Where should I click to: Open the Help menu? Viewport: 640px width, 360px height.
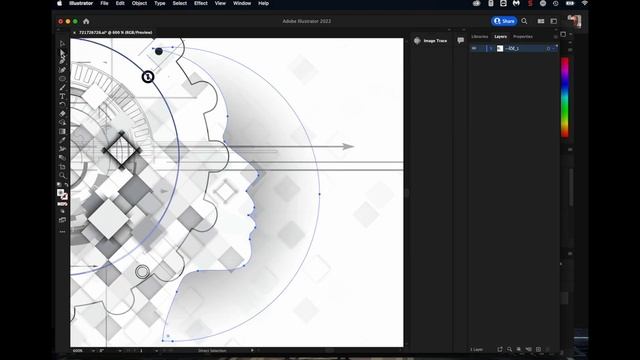[263, 3]
